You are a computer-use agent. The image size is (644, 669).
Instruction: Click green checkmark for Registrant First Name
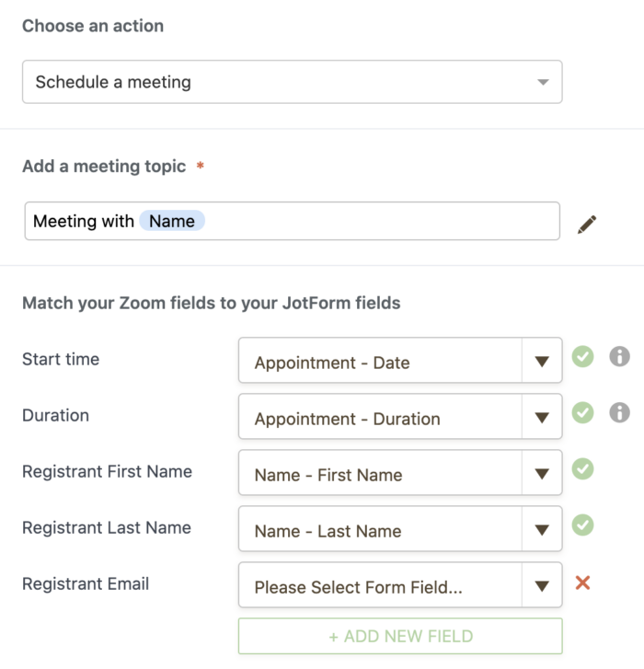coord(582,469)
